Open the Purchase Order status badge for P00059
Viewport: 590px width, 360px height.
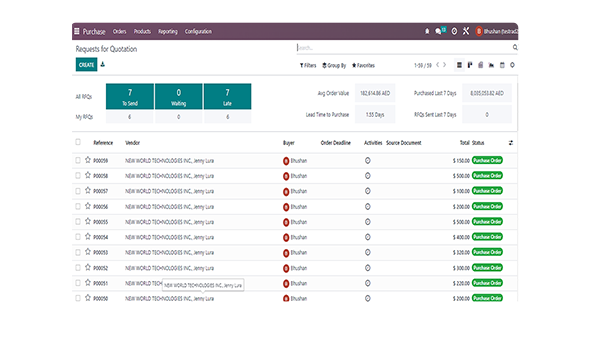[487, 160]
